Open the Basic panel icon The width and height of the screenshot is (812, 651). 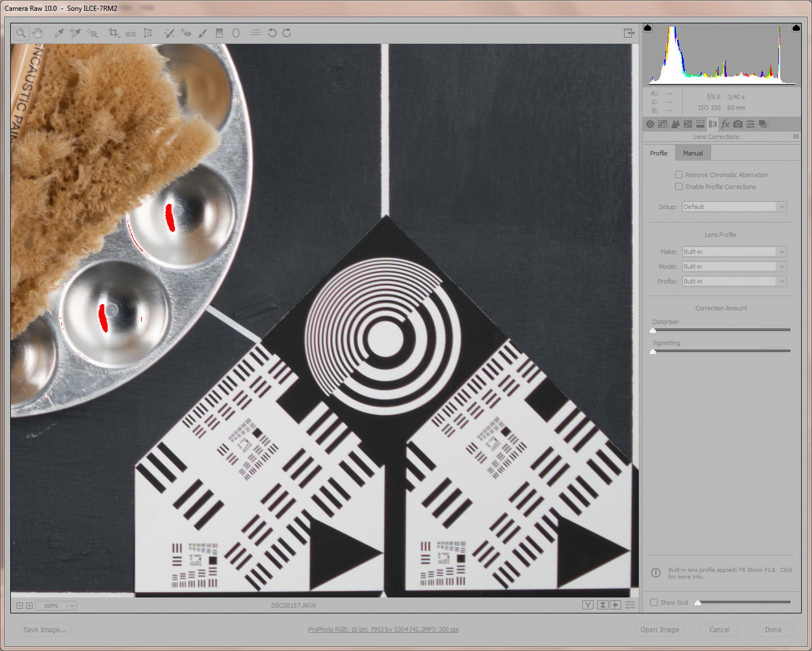click(650, 124)
